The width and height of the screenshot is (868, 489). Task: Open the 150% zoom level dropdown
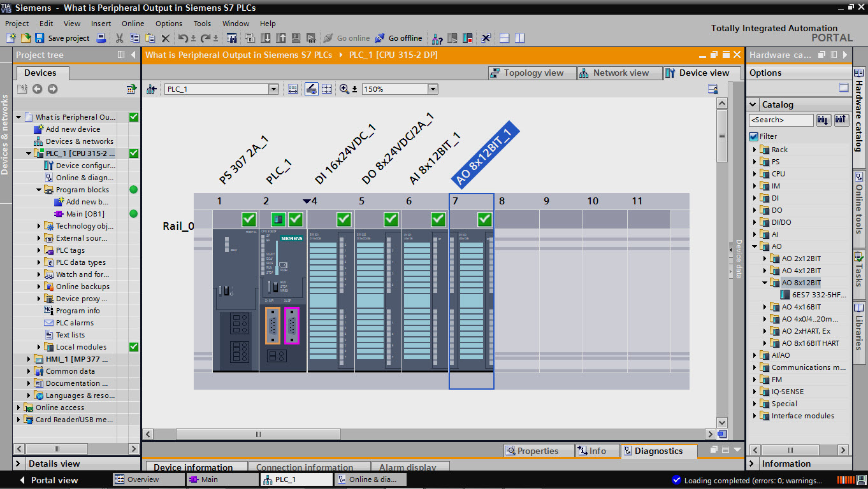tap(433, 89)
